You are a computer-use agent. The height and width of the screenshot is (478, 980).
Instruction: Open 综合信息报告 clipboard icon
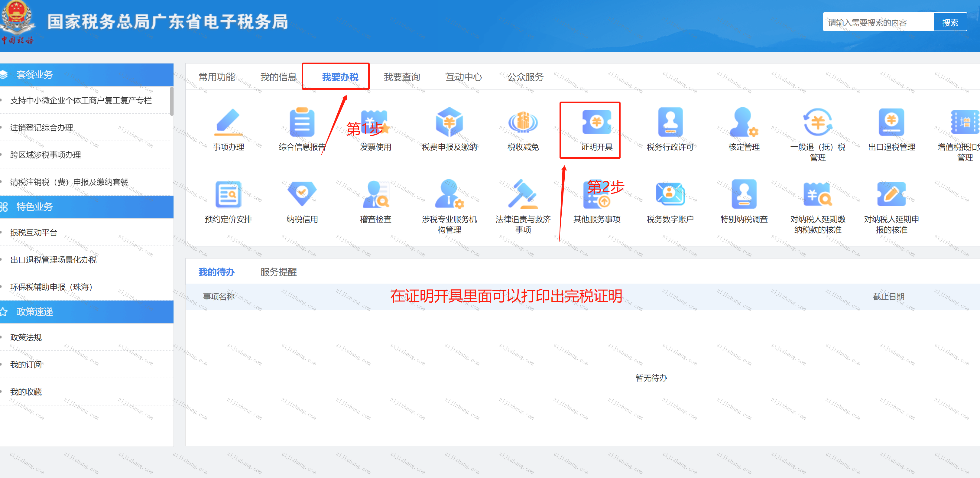pyautogui.click(x=302, y=122)
